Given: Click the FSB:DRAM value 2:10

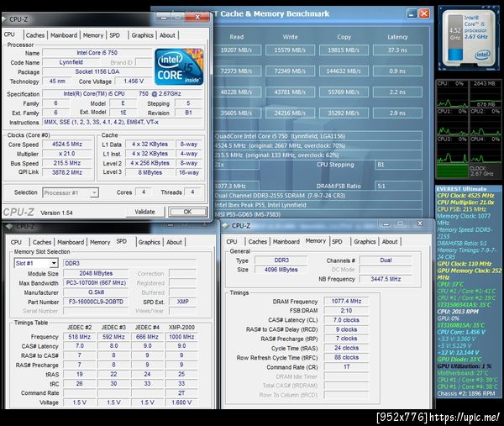Looking at the screenshot, I should click(346, 311).
